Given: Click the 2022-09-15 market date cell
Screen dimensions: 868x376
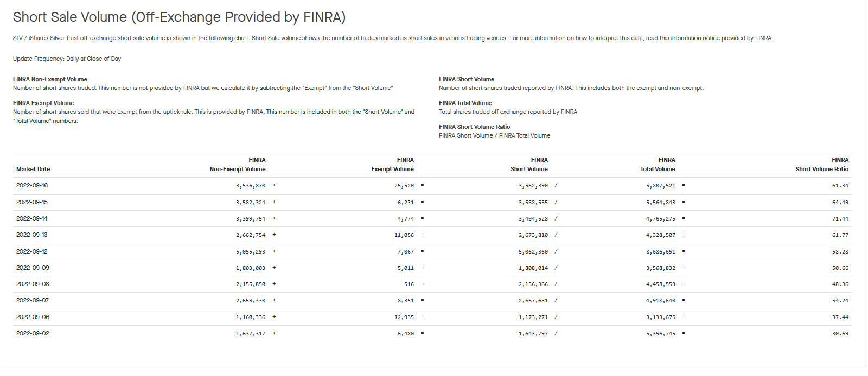Looking at the screenshot, I should pos(32,202).
